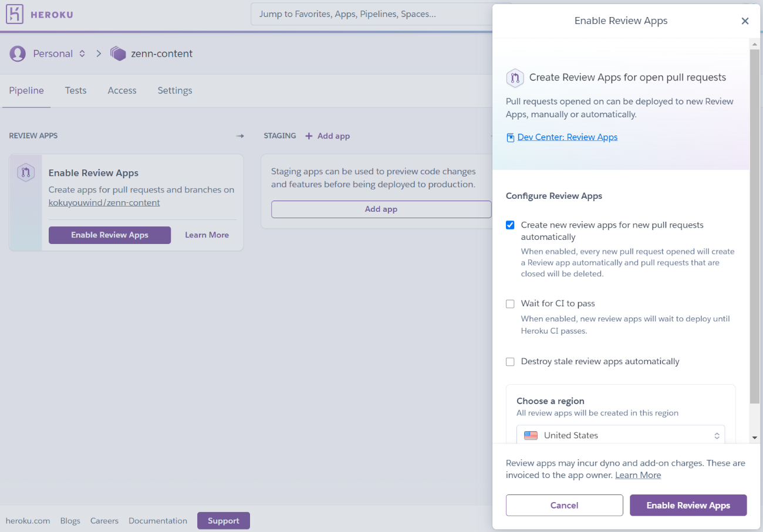Click the Personal account avatar icon

pos(18,54)
